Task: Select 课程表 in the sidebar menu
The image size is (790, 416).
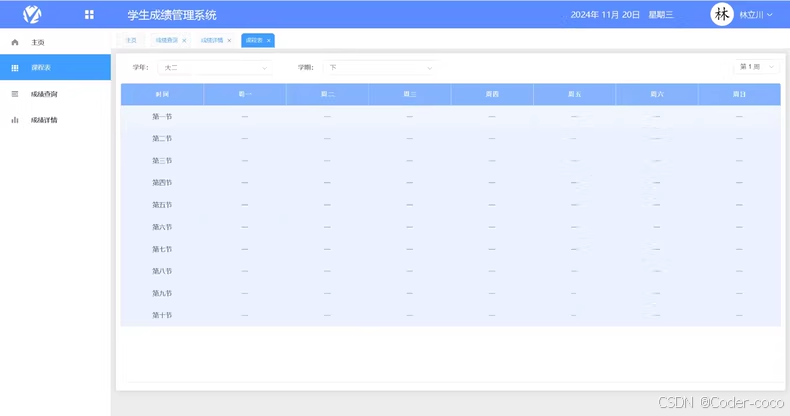Action: 55,67
